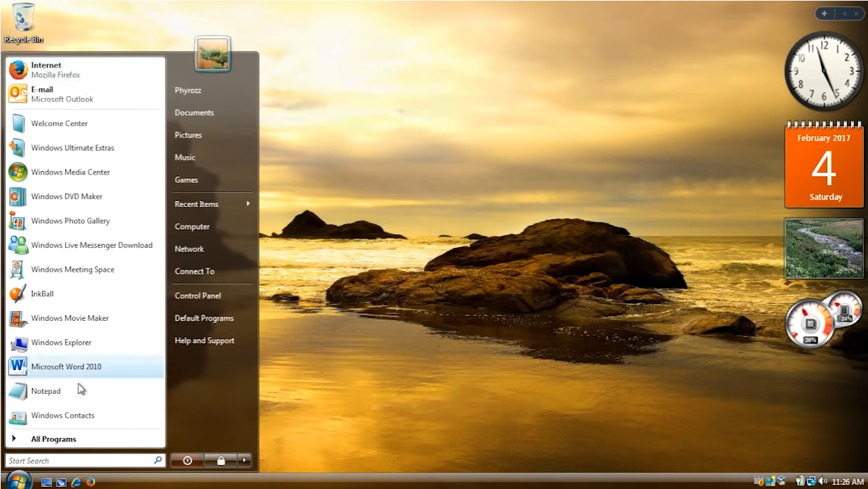Open Music folder link
The image size is (868, 489).
coord(185,158)
